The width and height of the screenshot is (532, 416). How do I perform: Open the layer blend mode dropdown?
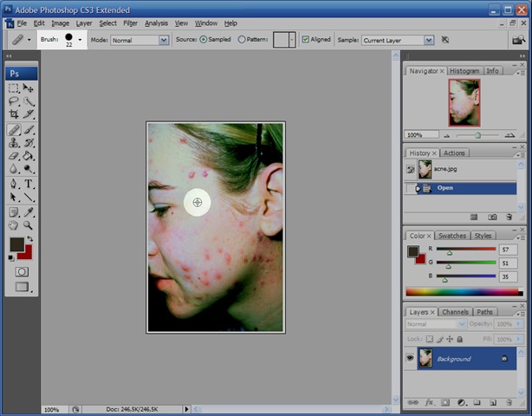(x=462, y=324)
